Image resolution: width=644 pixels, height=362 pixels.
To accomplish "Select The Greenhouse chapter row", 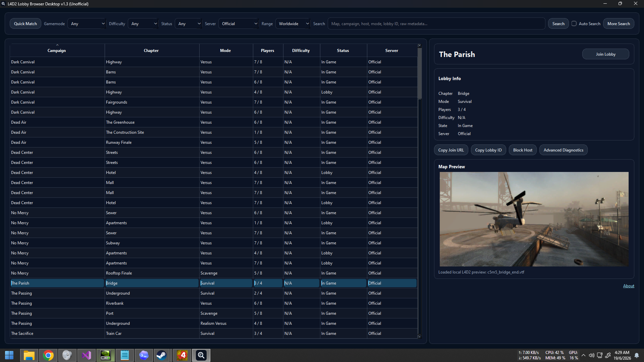I will (x=214, y=122).
